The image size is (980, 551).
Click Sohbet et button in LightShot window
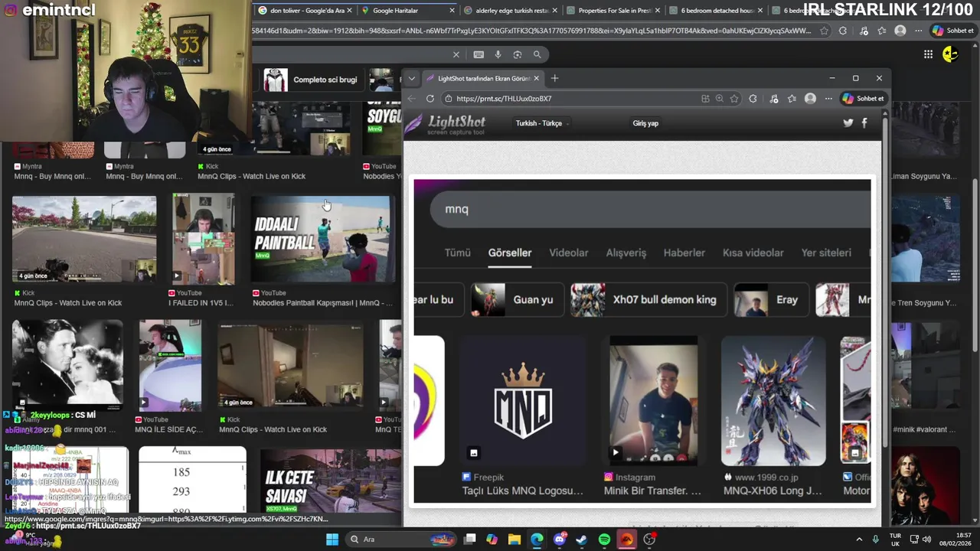[x=863, y=99]
